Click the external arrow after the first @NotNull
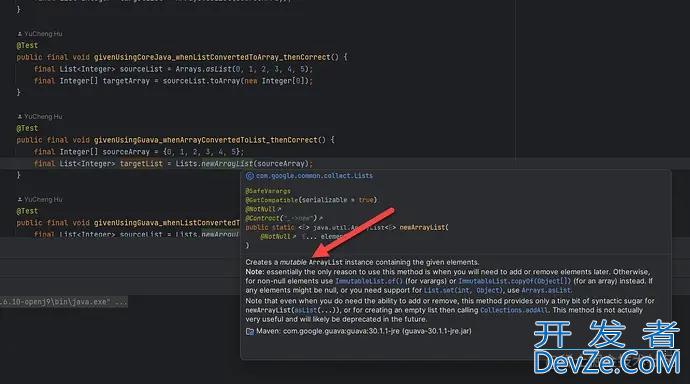The height and width of the screenshot is (384, 690). [279, 209]
